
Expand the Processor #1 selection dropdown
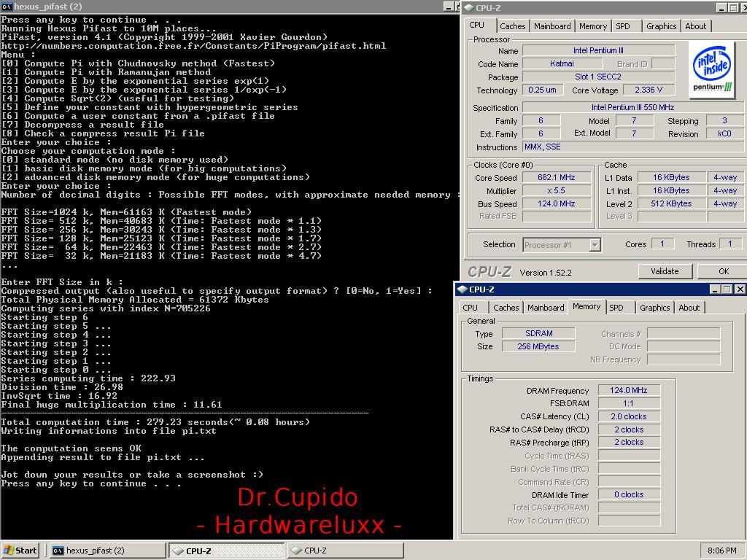pyautogui.click(x=594, y=245)
